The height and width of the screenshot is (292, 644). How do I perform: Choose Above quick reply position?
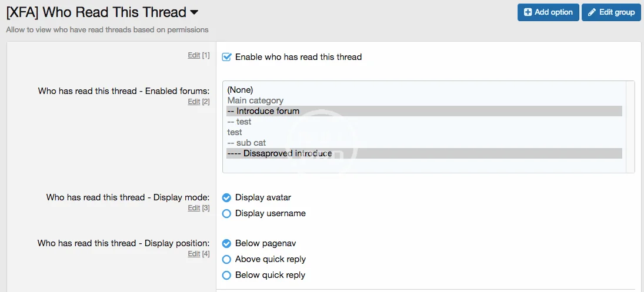(226, 259)
